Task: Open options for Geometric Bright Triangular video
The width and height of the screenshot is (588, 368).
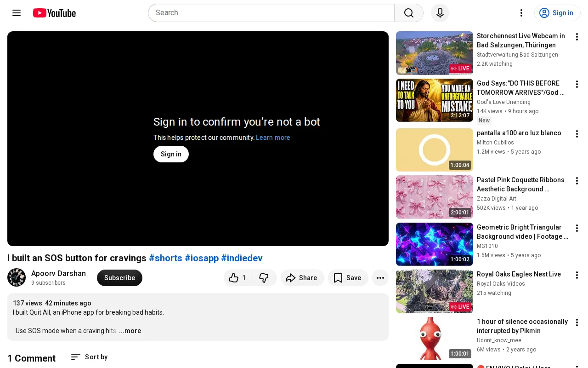Action: (x=577, y=228)
